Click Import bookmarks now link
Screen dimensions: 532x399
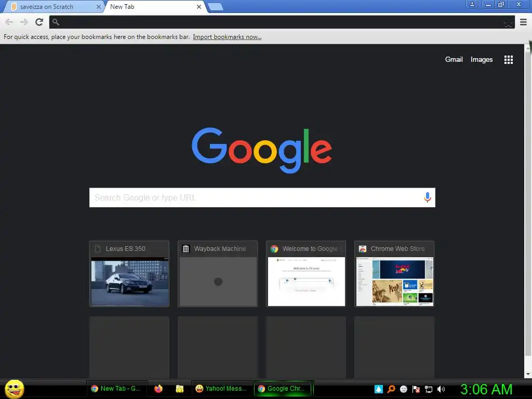[227, 37]
